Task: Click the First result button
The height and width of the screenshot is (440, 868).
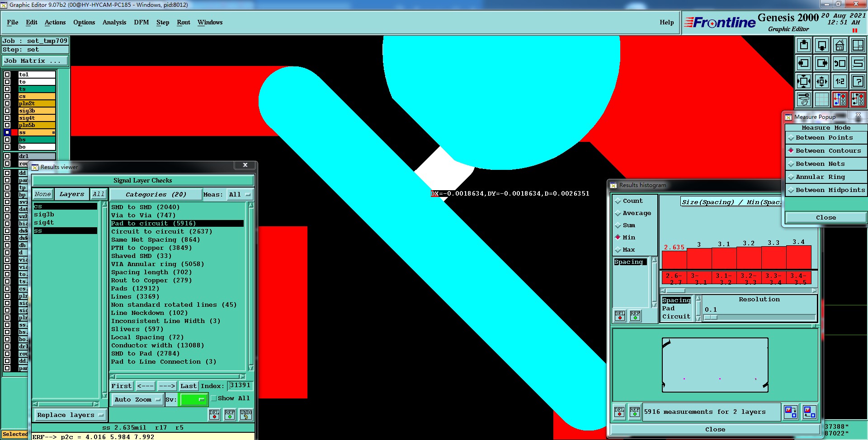Action: tap(122, 386)
